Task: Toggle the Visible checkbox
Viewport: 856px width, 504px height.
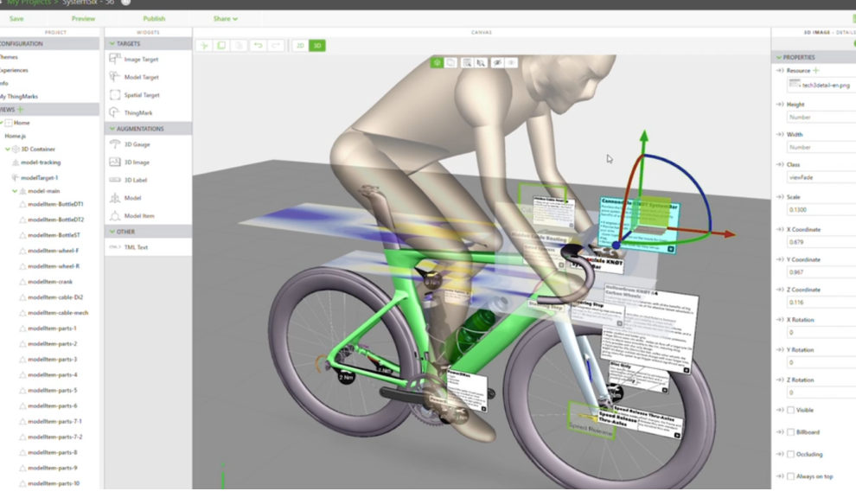Action: [x=790, y=410]
